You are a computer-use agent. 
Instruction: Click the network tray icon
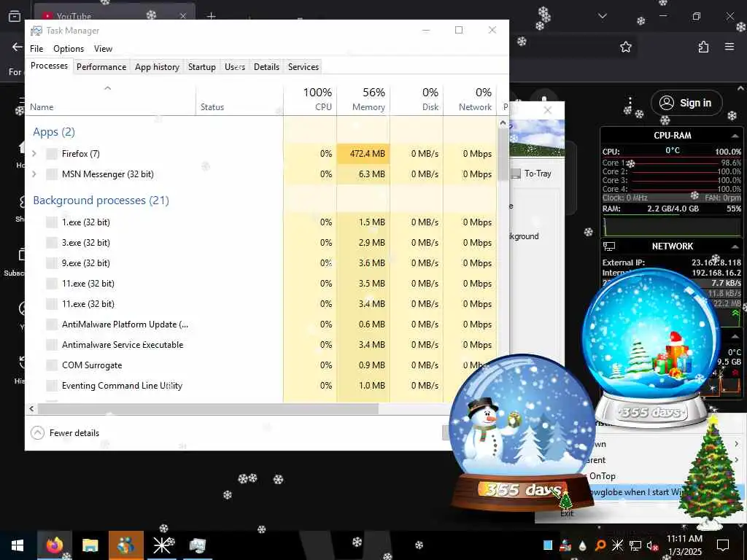[x=635, y=545]
